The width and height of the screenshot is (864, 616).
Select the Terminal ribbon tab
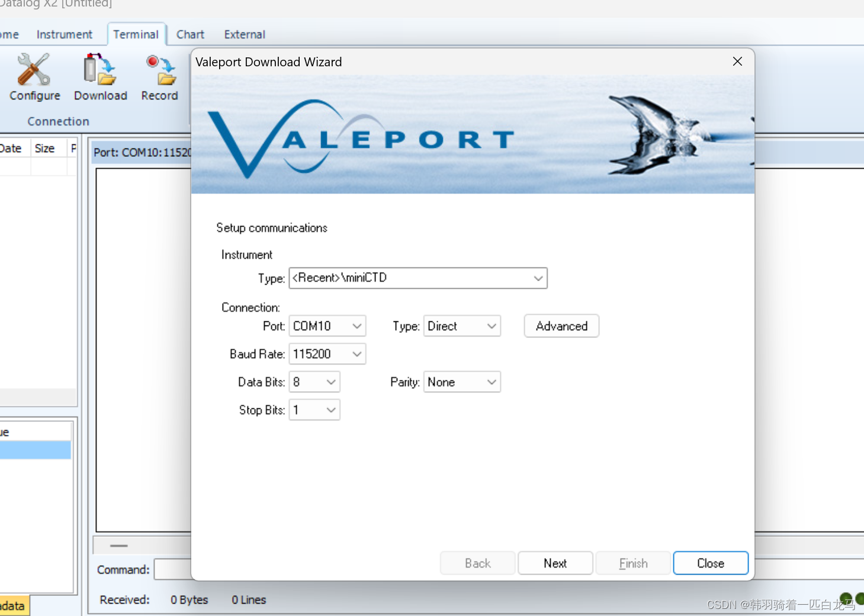[136, 34]
